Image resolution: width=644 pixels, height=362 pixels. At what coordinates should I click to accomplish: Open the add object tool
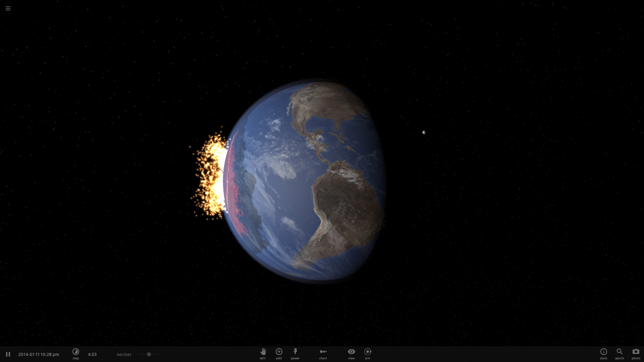coord(279,352)
